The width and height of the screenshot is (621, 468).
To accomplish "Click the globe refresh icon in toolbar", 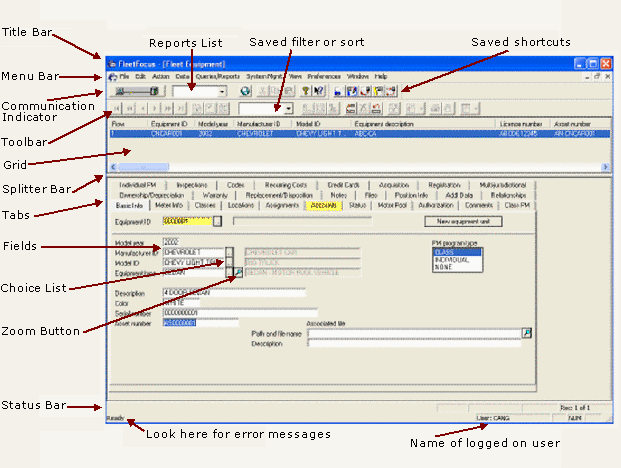I will (x=246, y=91).
